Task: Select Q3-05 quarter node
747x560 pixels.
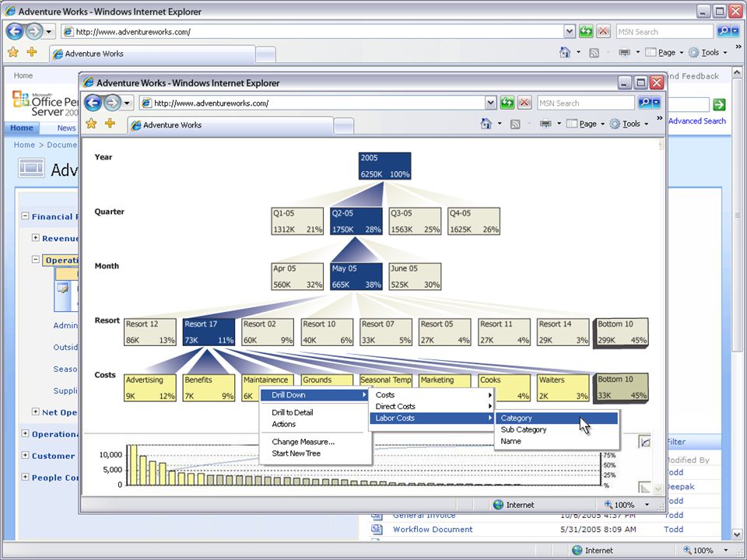Action: coord(415,221)
